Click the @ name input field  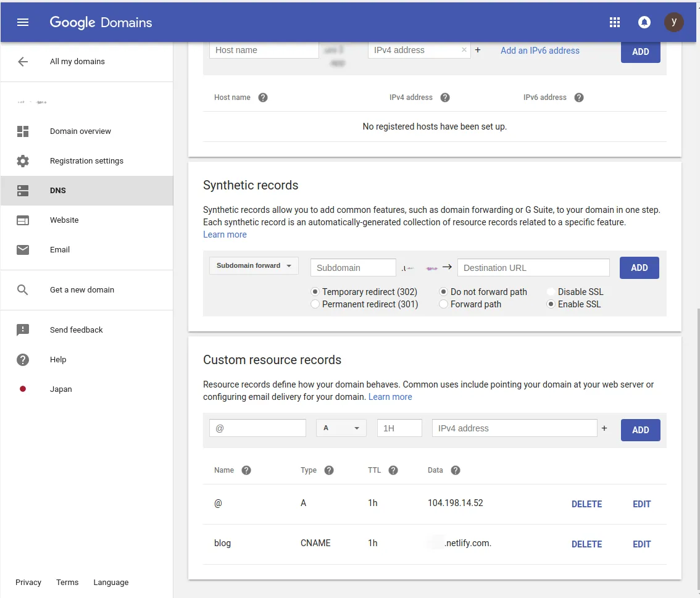click(257, 428)
